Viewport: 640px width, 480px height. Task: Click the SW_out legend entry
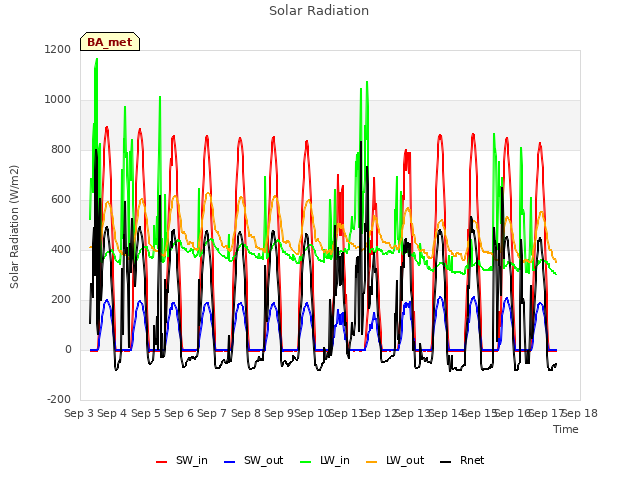[253, 461]
